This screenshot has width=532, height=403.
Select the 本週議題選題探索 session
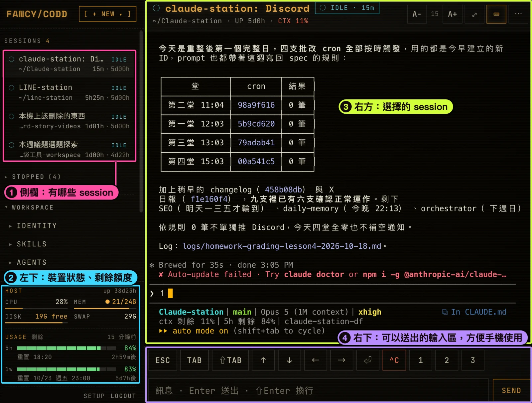click(69, 150)
